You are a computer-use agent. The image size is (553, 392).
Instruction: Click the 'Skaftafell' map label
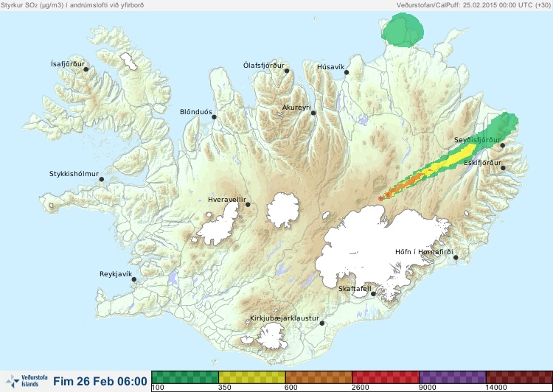click(x=355, y=289)
